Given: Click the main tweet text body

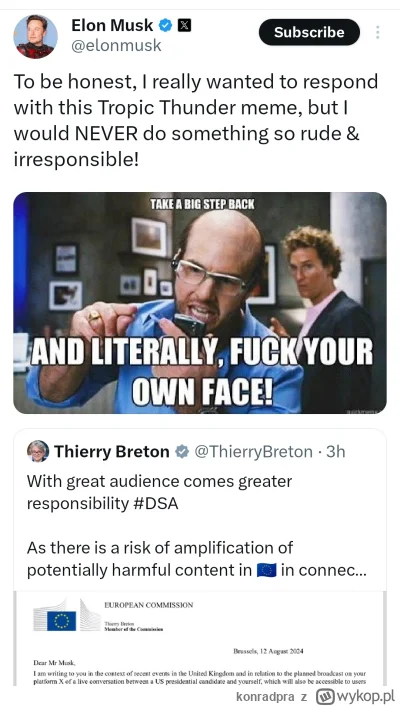Looking at the screenshot, I should [195, 120].
